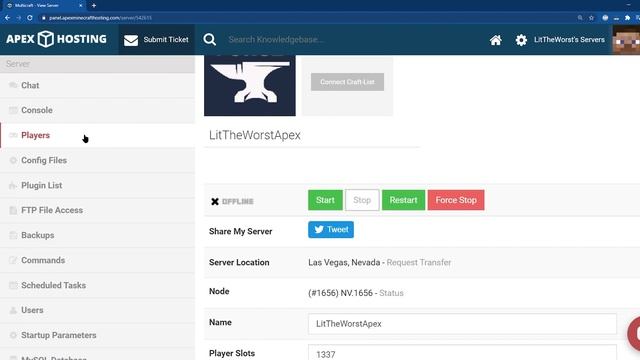Screen dimensions: 640x360
Task: Bookmark this page with the star icon
Action: [x=591, y=18]
